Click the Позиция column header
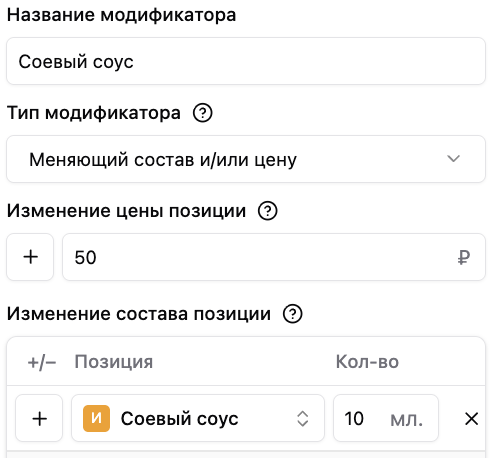This screenshot has height=458, width=494. [x=114, y=362]
